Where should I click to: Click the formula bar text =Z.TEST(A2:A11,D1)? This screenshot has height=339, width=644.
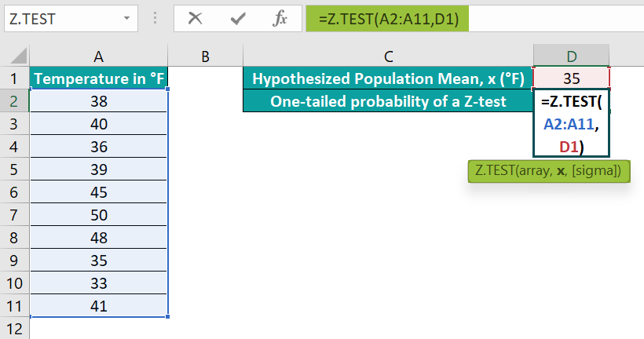click(x=388, y=19)
